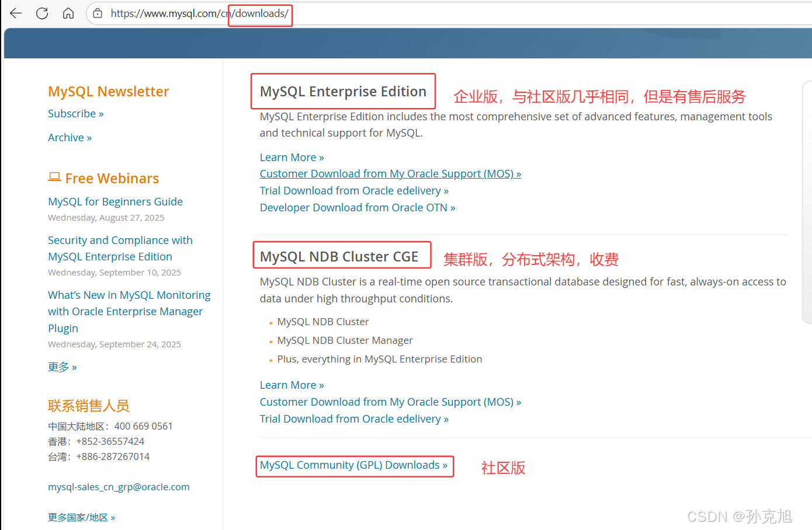Open the 更多国家/地区 link
The image size is (812, 530).
(81, 517)
